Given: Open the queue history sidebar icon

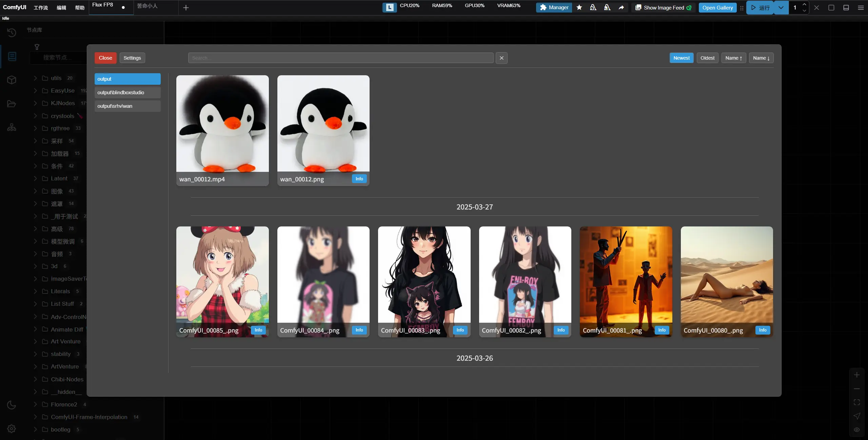Looking at the screenshot, I should point(12,33).
